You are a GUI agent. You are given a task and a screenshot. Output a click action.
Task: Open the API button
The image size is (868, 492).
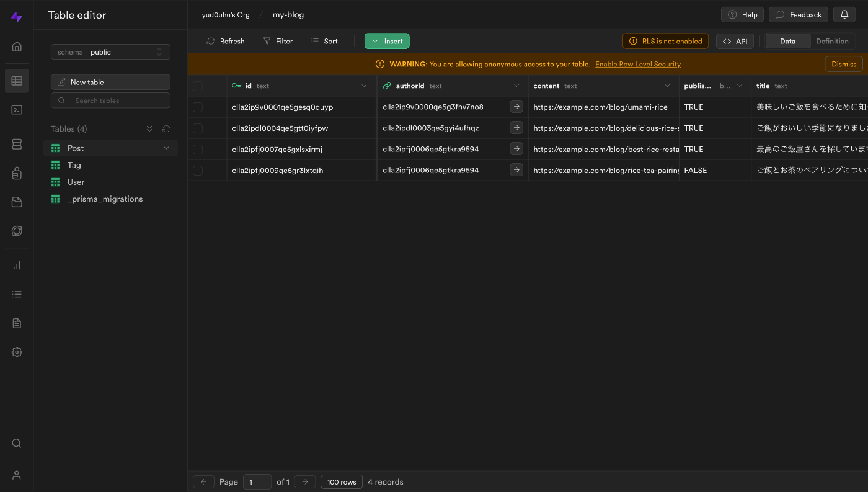tap(735, 41)
